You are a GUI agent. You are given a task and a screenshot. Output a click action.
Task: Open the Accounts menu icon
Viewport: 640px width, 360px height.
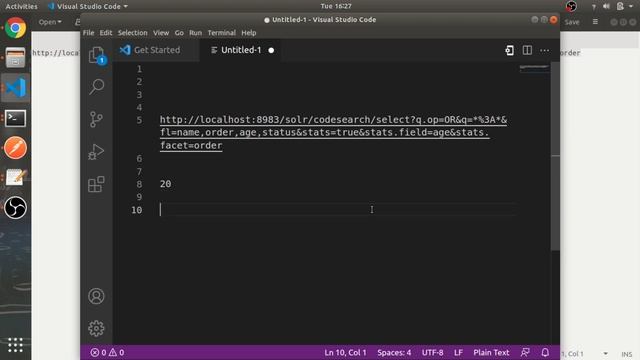(x=96, y=296)
